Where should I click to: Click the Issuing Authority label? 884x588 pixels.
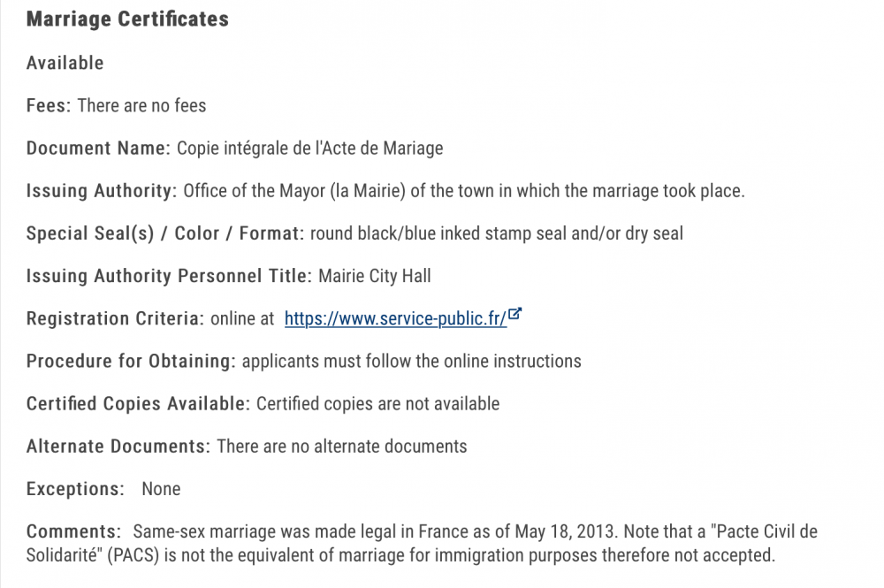click(x=102, y=191)
